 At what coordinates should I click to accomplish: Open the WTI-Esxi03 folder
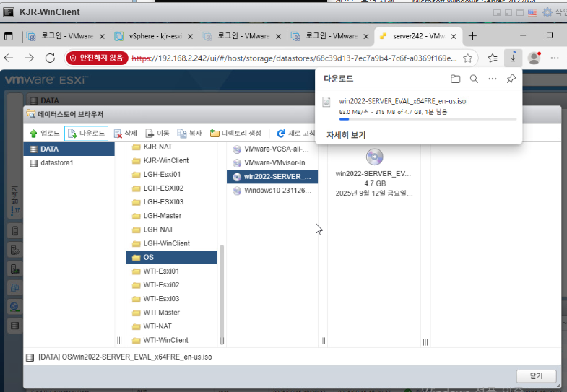pos(171,299)
